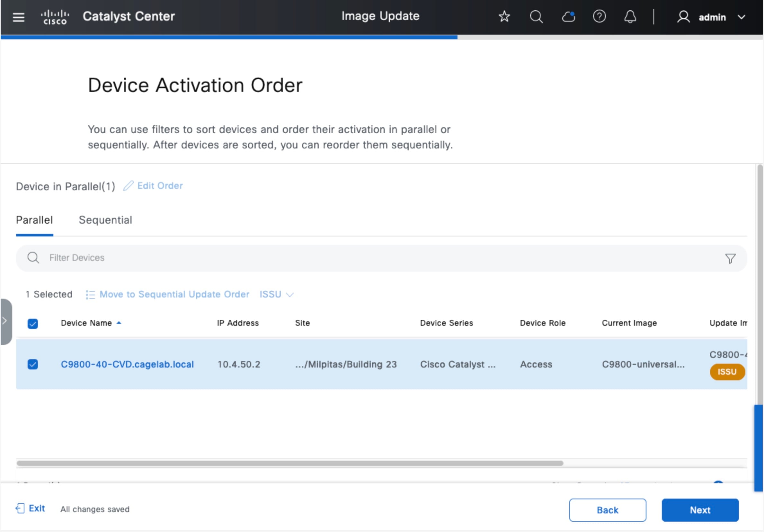Select the Parallel tab

pyautogui.click(x=34, y=220)
